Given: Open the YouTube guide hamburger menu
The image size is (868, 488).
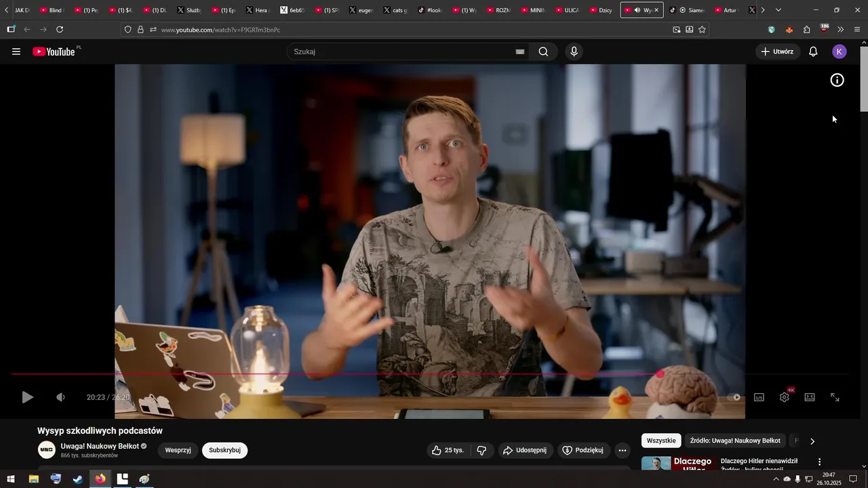Looking at the screenshot, I should pyautogui.click(x=16, y=52).
